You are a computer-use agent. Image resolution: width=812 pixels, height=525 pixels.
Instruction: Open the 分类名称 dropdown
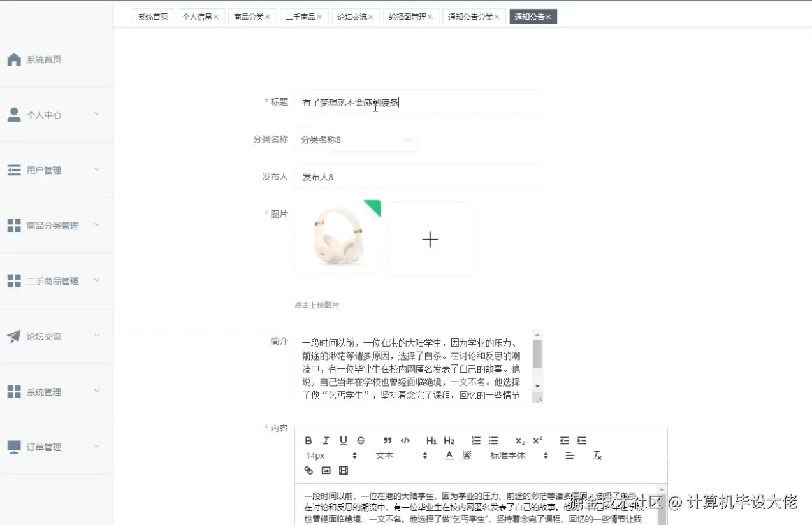click(356, 140)
